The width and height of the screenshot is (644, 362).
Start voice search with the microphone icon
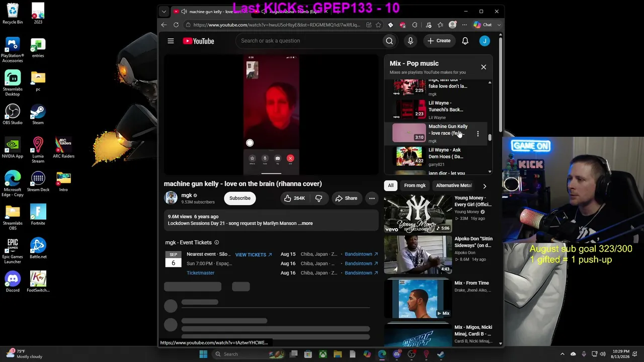[x=411, y=41]
